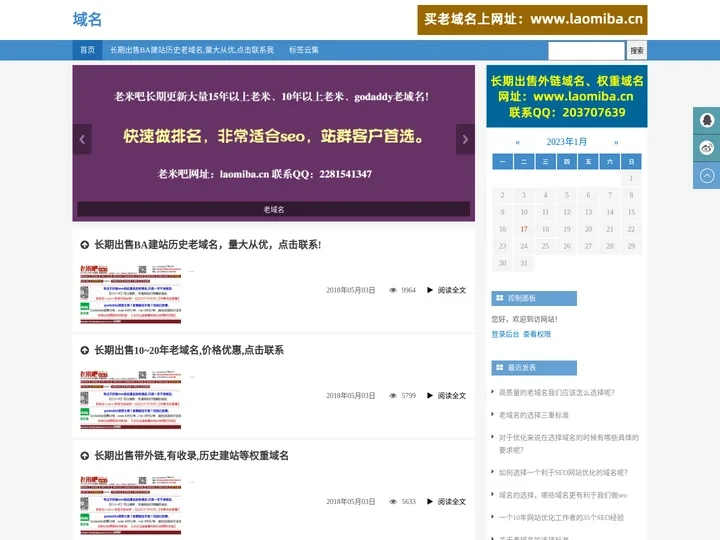Click the 最近发表 section header
This screenshot has height=540, width=720.
pyautogui.click(x=534, y=367)
